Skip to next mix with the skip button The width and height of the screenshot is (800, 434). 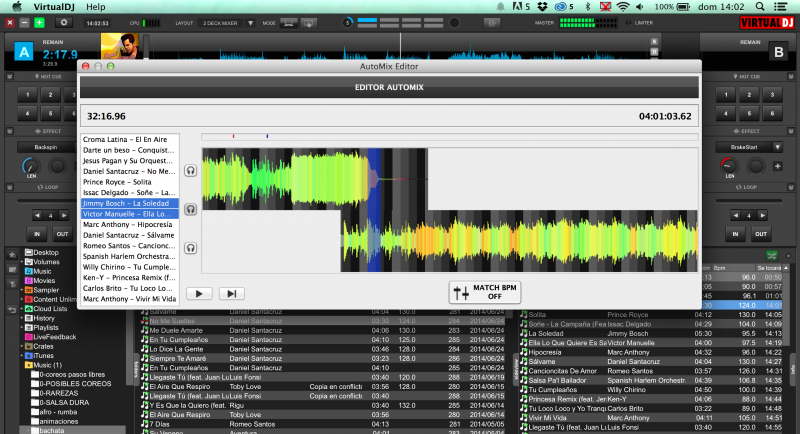[231, 294]
